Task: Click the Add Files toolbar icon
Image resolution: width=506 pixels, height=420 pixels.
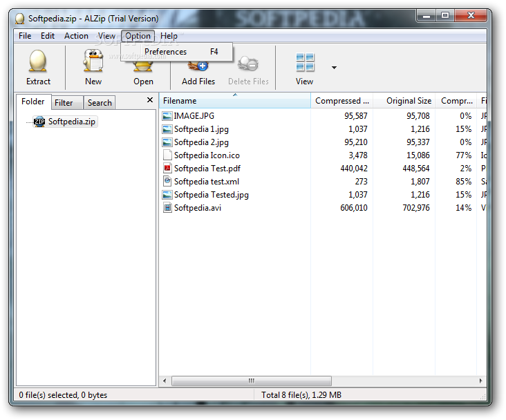Action: [198, 66]
